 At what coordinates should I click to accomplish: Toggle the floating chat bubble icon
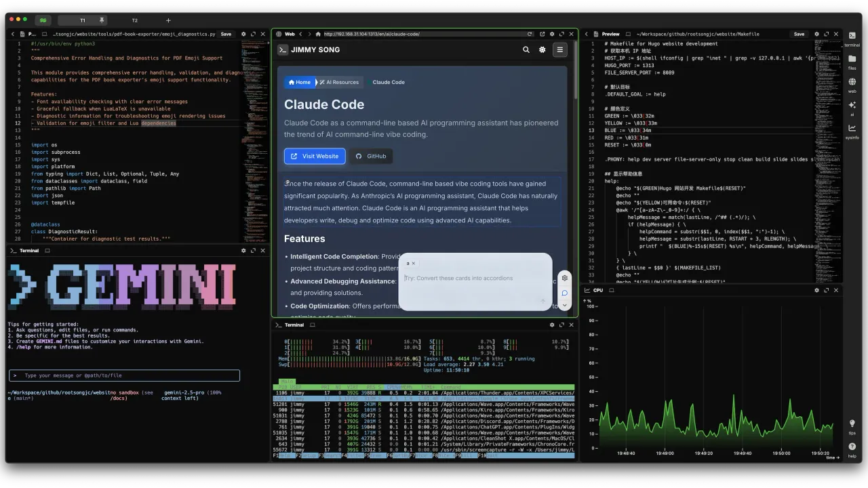pyautogui.click(x=564, y=293)
